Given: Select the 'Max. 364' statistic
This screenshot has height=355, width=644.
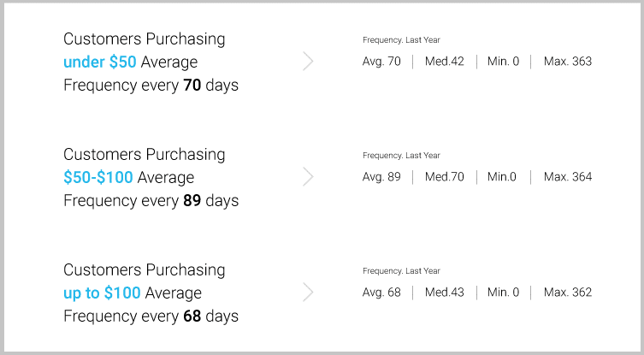Looking at the screenshot, I should pos(567,177).
